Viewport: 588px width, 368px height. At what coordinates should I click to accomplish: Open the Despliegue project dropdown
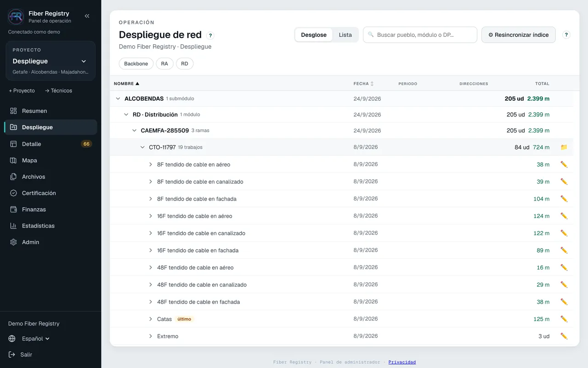coord(51,61)
